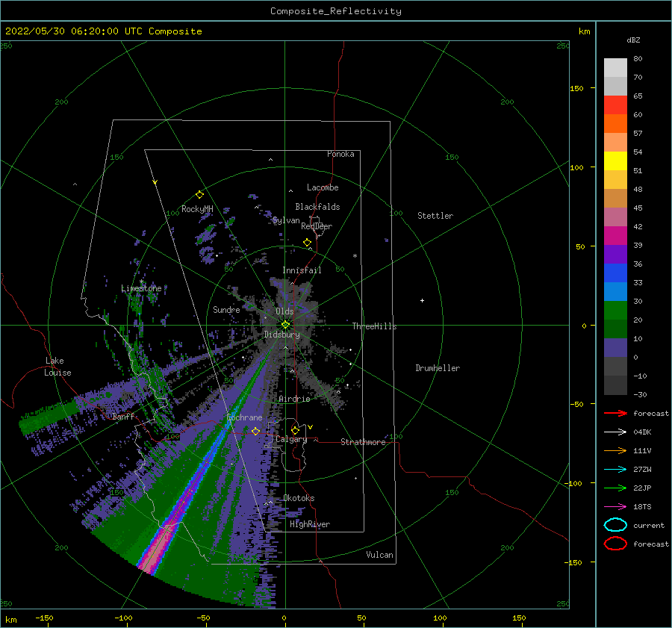This screenshot has width=672, height=628.
Task: Click the Lacombe label
Action: pos(323,187)
